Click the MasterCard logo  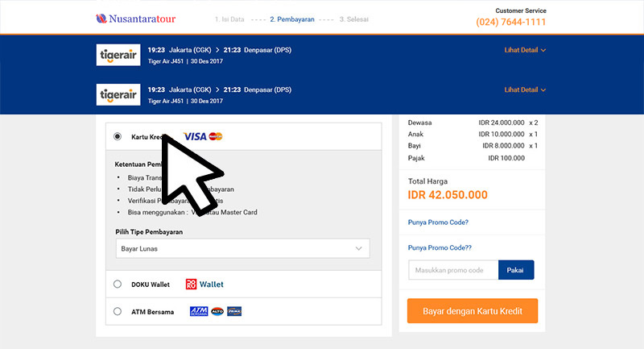click(216, 136)
